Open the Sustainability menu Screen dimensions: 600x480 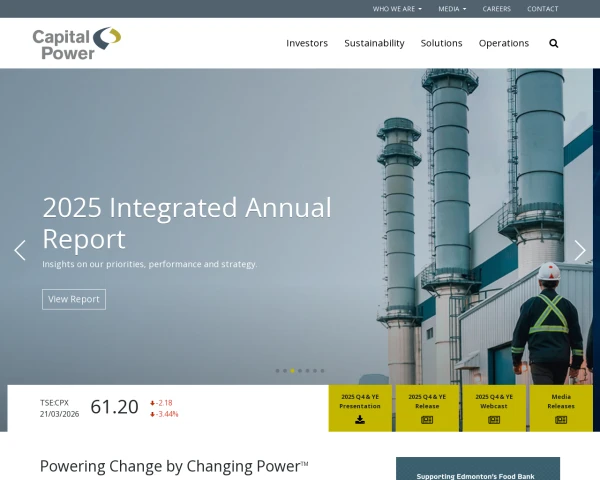click(x=374, y=43)
